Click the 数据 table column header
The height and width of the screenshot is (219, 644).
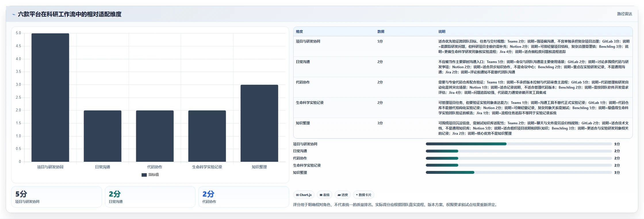(x=381, y=32)
